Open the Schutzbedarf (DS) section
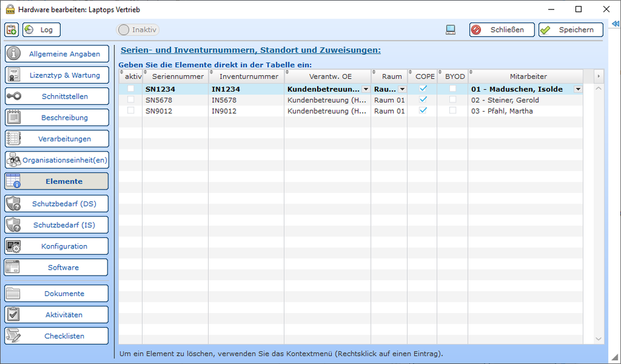 57,203
